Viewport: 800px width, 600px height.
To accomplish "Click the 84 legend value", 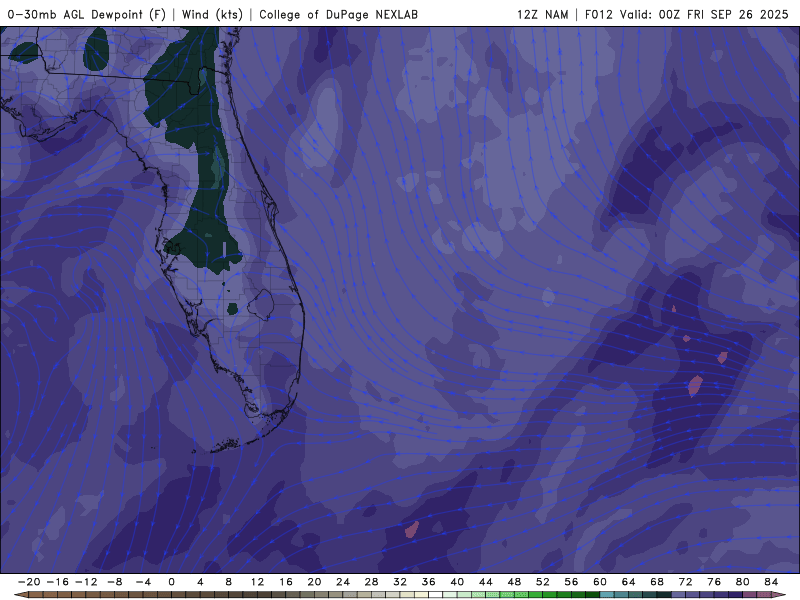I will click(x=771, y=582).
